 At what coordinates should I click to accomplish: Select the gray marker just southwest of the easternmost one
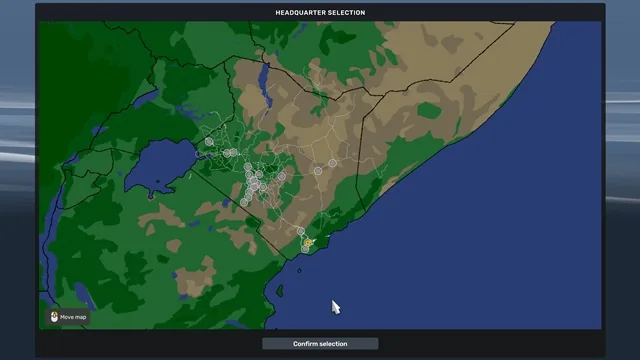318,171
